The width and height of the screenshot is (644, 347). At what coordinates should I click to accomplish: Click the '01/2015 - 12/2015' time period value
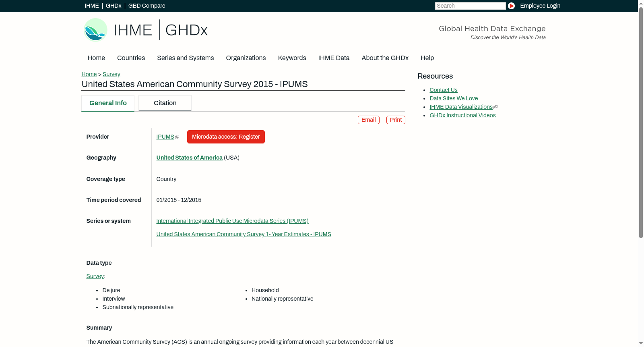pos(179,200)
